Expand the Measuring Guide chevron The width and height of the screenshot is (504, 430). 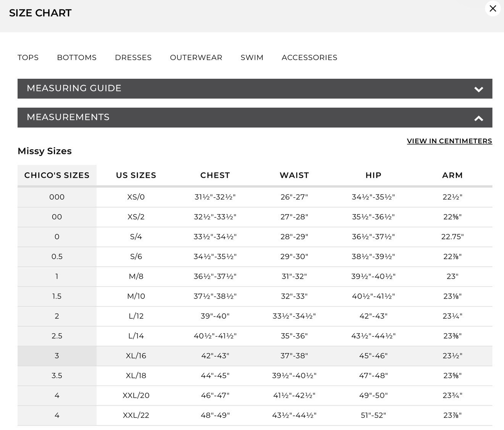pyautogui.click(x=478, y=89)
